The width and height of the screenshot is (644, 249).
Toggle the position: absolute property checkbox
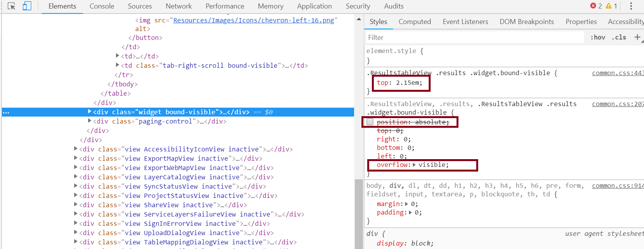pos(370,122)
